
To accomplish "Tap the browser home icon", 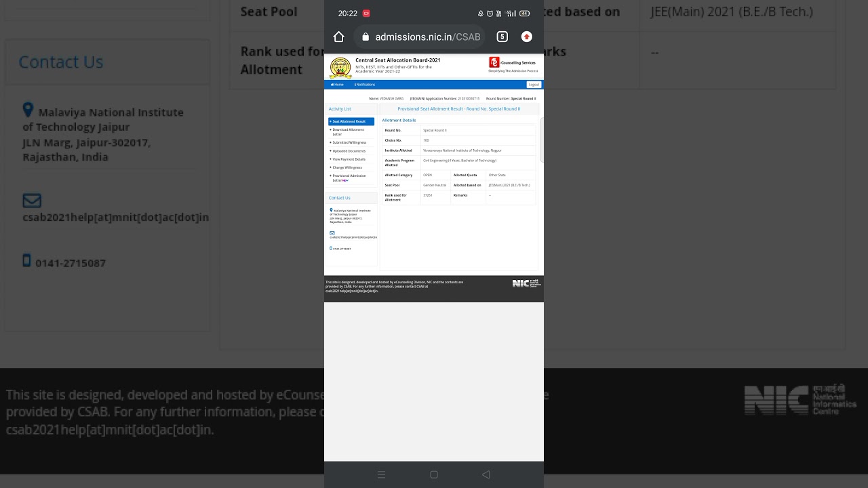I will tap(339, 37).
